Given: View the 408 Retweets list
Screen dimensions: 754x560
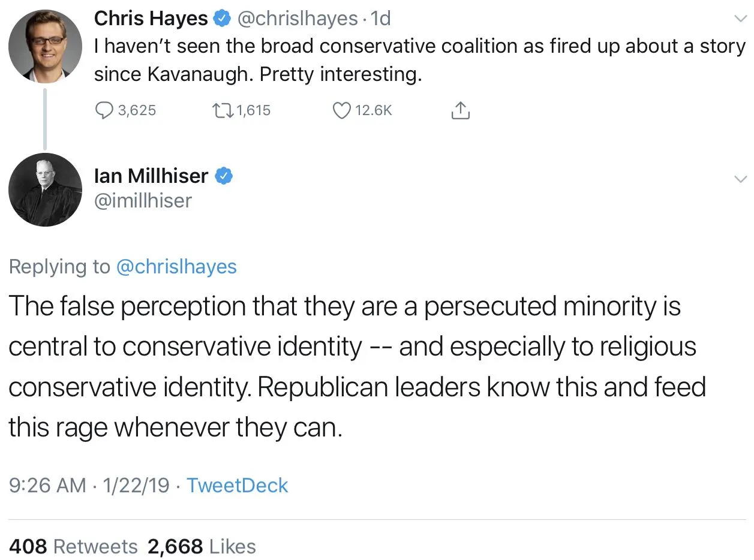Looking at the screenshot, I should point(73,546).
